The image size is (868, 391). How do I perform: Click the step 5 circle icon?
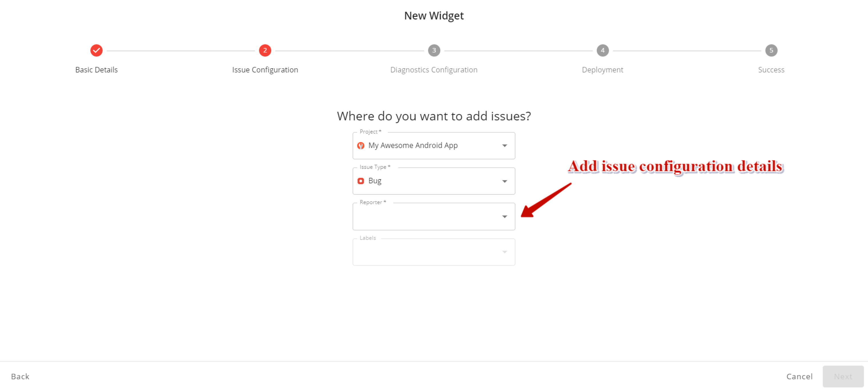tap(771, 50)
